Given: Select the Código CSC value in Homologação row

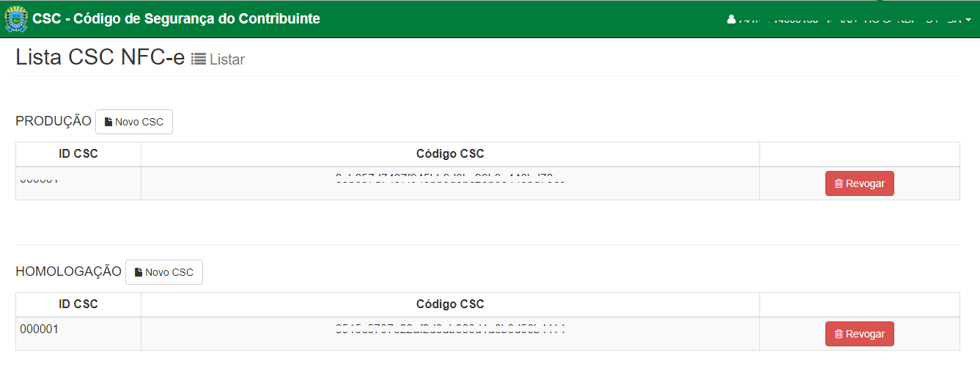Looking at the screenshot, I should tap(450, 330).
